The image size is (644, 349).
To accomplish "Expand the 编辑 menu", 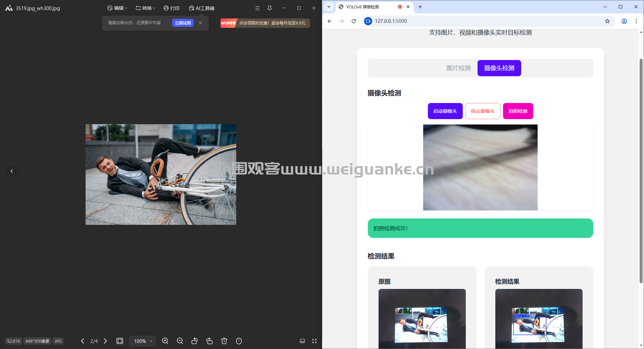I will click(x=117, y=8).
